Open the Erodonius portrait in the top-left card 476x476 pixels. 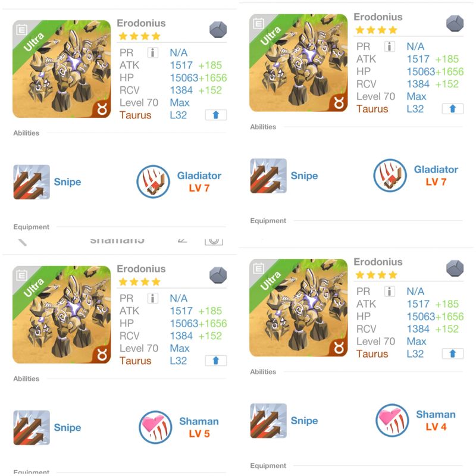(62, 69)
